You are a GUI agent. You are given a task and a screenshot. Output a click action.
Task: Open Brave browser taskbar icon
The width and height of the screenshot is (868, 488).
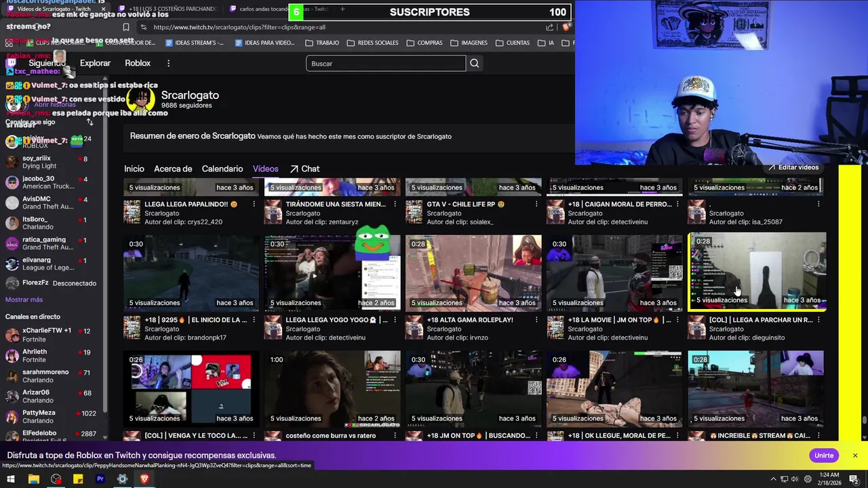pos(144,479)
